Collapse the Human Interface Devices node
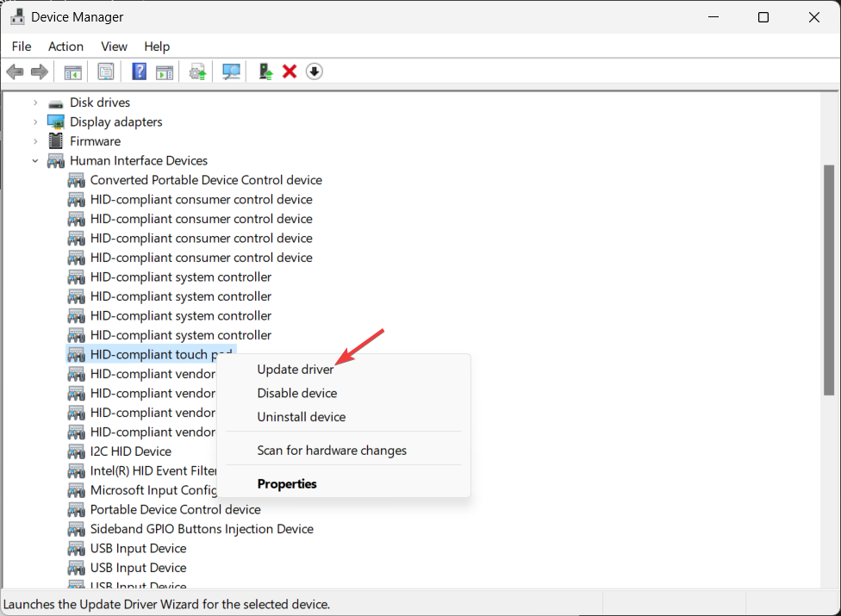 pyautogui.click(x=35, y=161)
